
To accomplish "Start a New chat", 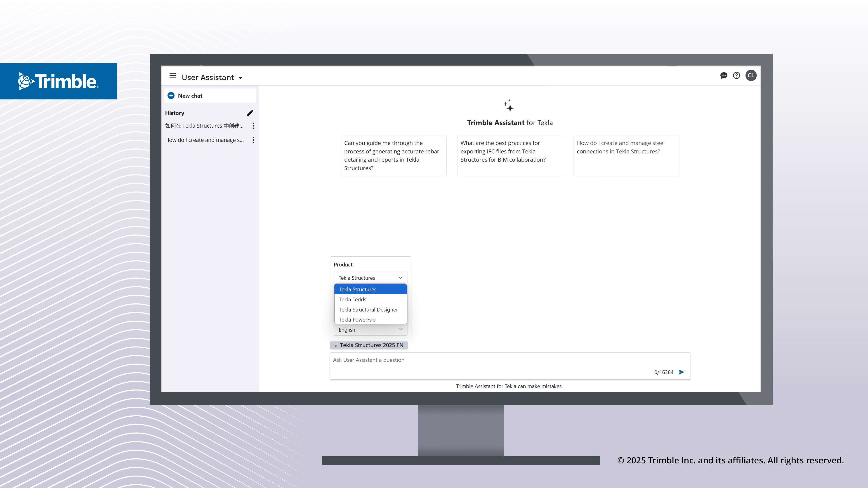I will pos(210,96).
